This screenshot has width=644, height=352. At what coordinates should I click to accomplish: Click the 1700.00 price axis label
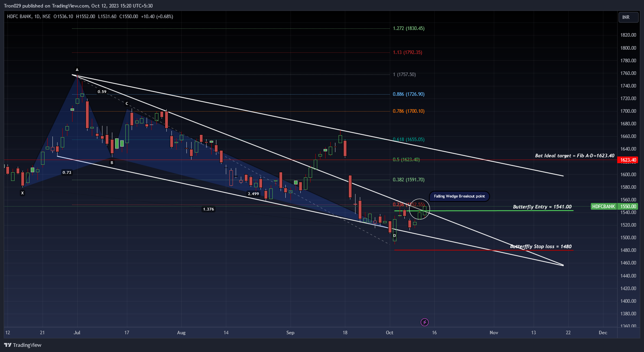pyautogui.click(x=628, y=111)
